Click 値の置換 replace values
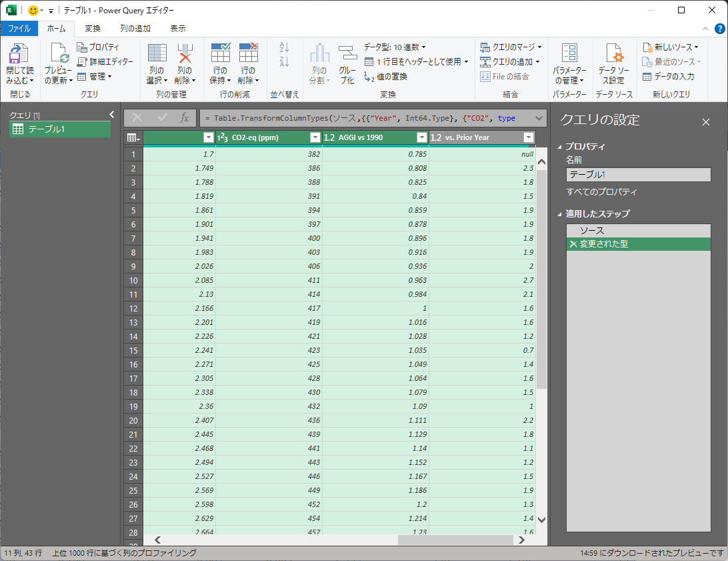The image size is (728, 561). tap(386, 77)
